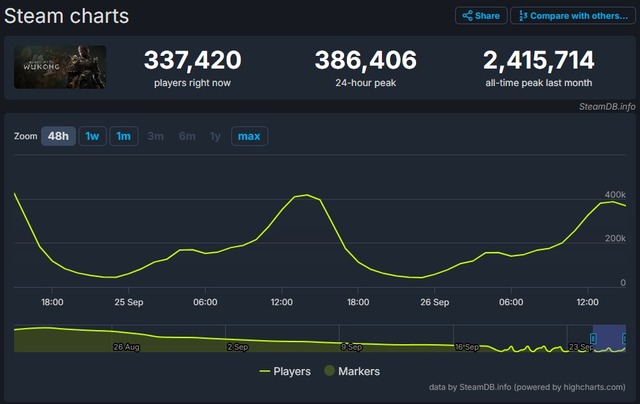Click the Players legend line symbol
640x404 pixels.
264,371
